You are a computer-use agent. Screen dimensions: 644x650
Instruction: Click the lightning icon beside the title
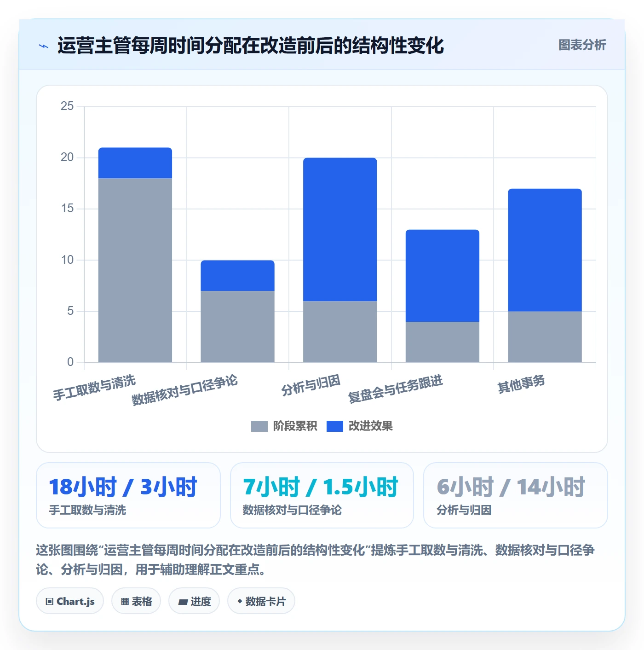[44, 46]
